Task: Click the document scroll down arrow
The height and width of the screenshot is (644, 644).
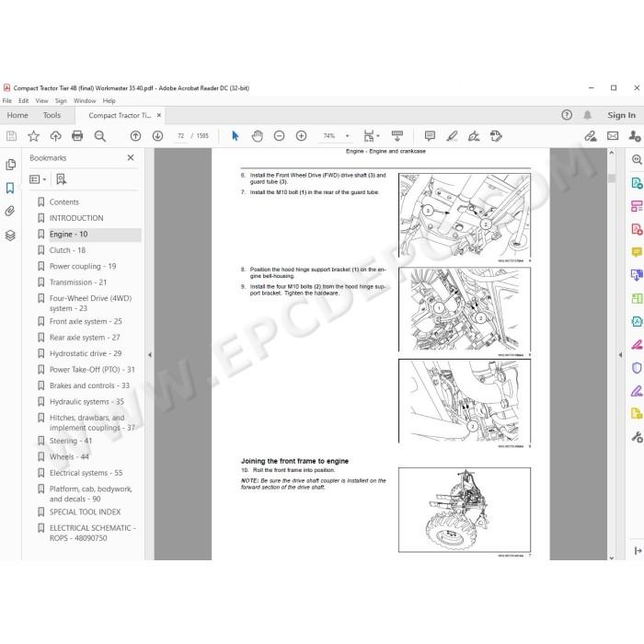Action: point(612,558)
